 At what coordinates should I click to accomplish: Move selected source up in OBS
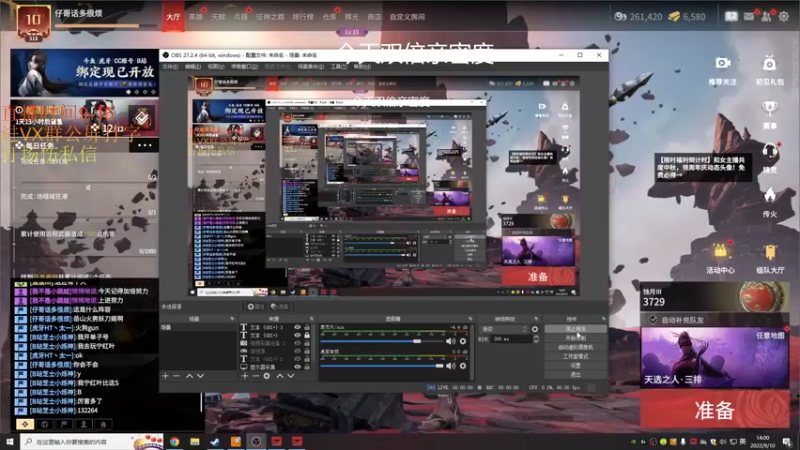[x=280, y=376]
